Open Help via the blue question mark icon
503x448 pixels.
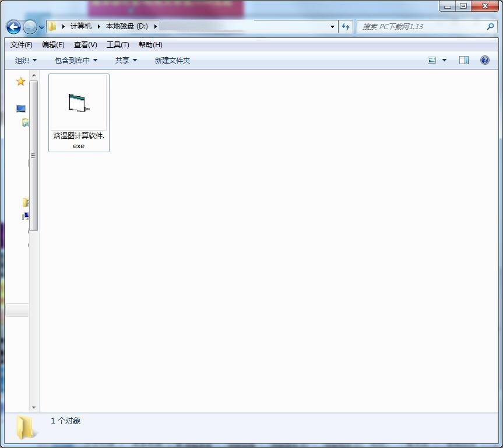[484, 60]
